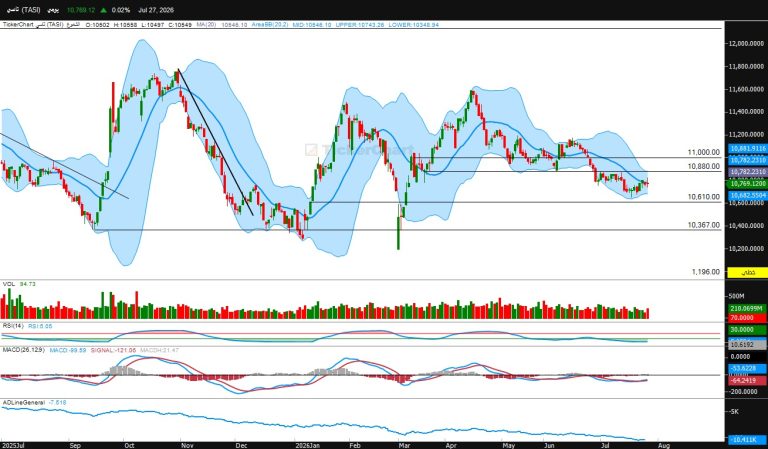This screenshot has height=449, width=768.
Task: Click the green 10,769.1200 current price tag
Action: 747,184
